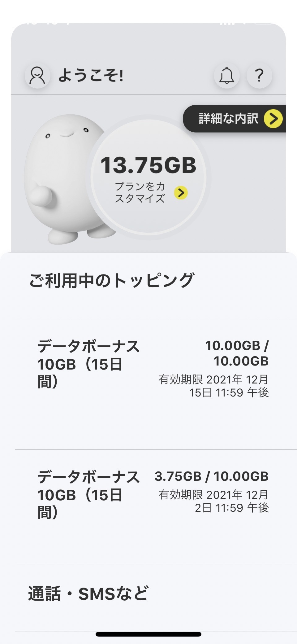Expand data bonus title expiring 12月15日
The height and width of the screenshot is (644, 297).
click(x=88, y=364)
